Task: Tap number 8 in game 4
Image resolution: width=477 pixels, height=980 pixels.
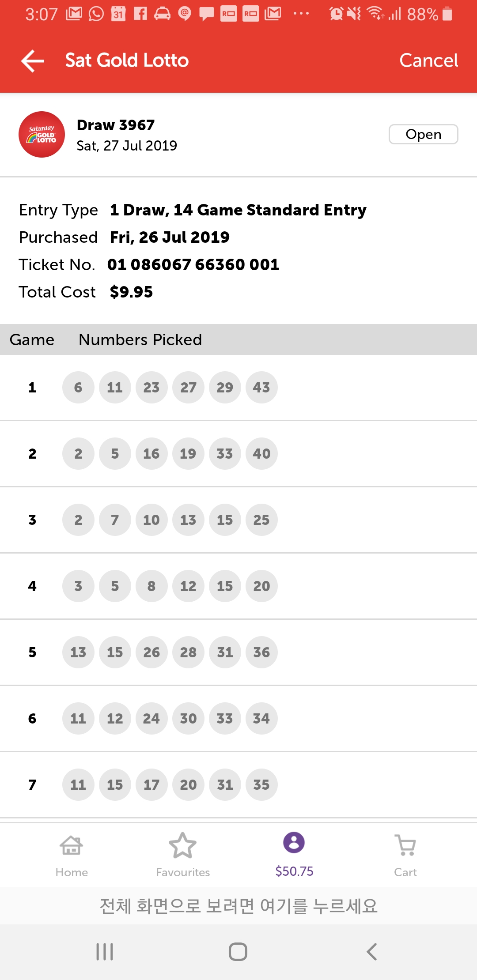Action: 151,586
